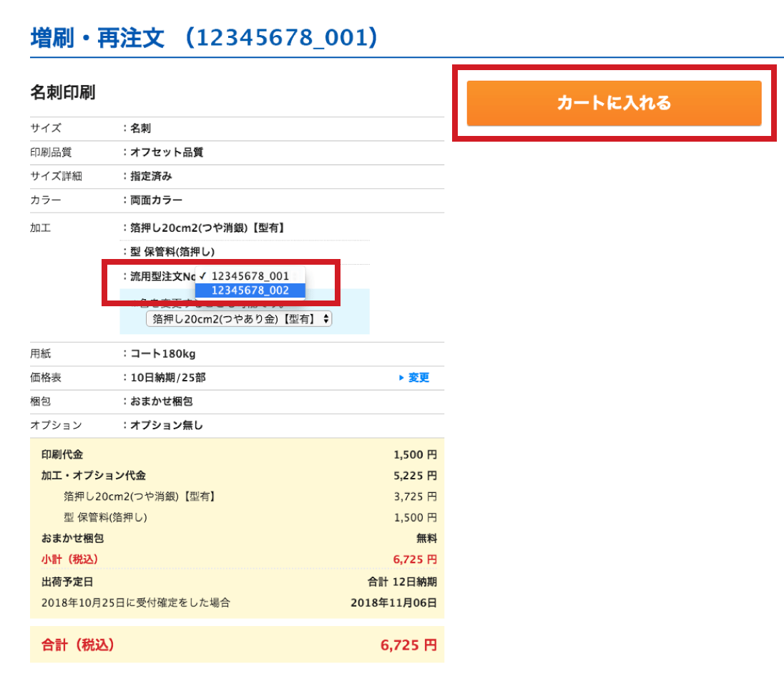Click the orange カートに入れる button
This screenshot has height=684, width=784.
pyautogui.click(x=614, y=103)
